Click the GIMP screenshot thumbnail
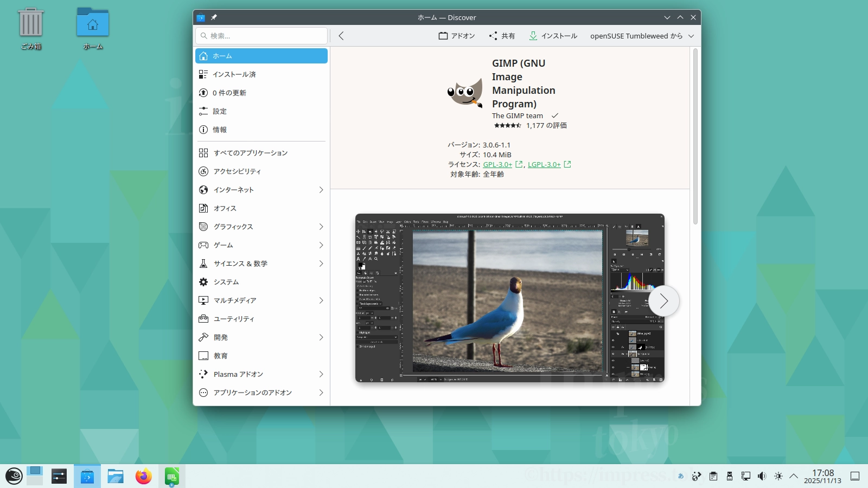868x488 pixels. click(x=510, y=298)
